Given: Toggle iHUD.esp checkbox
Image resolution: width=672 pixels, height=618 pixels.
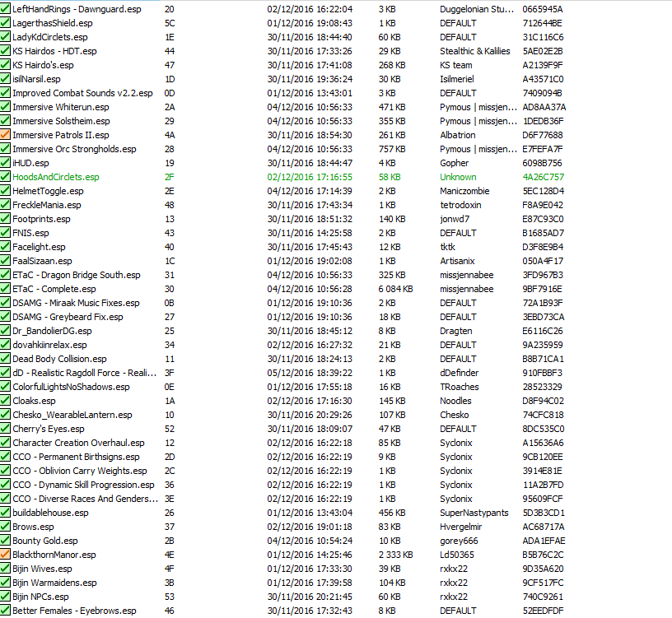Looking at the screenshot, I should [x=5, y=163].
